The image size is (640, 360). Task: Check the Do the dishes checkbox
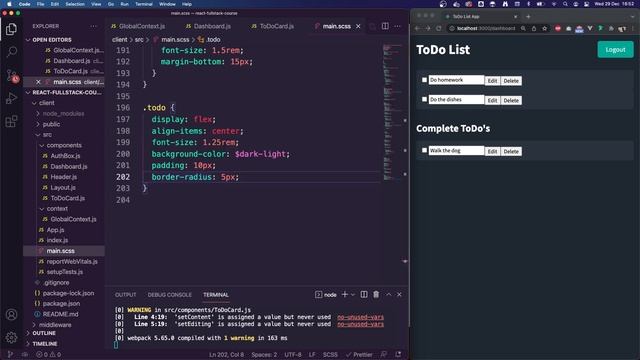click(424, 99)
